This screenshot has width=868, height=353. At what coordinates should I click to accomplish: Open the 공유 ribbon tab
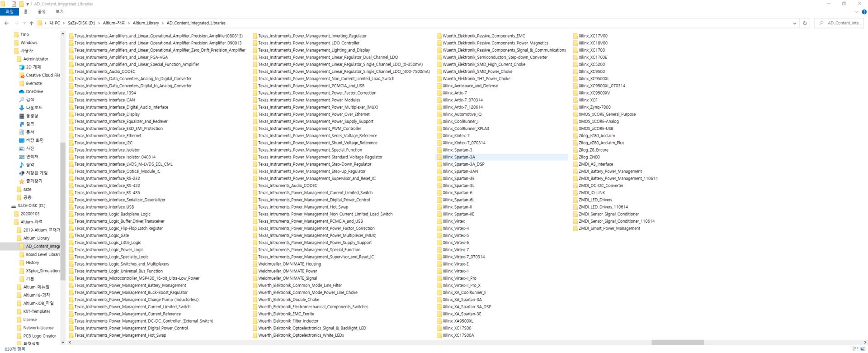42,12
